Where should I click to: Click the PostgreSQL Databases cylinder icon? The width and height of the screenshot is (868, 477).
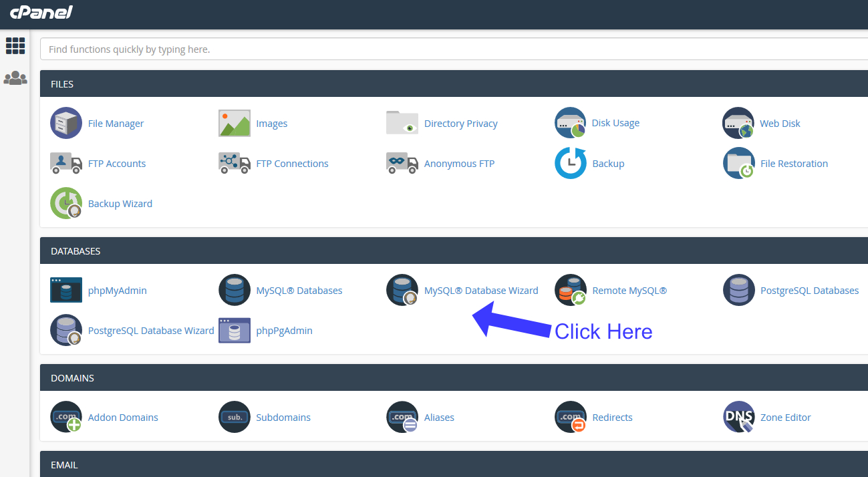pos(738,290)
